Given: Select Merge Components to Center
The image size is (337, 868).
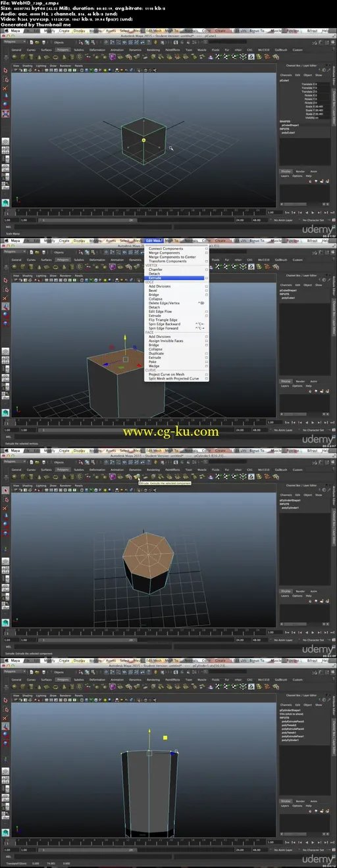Looking at the screenshot, I should 172,257.
